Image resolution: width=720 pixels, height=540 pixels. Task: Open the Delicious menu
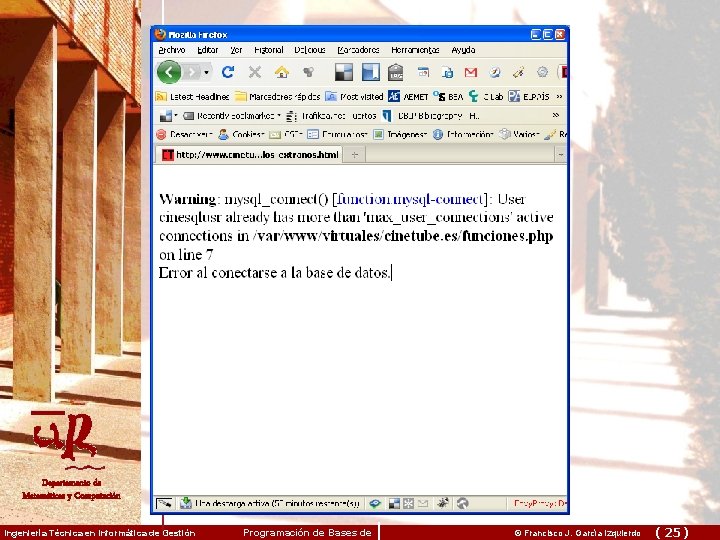[310, 50]
